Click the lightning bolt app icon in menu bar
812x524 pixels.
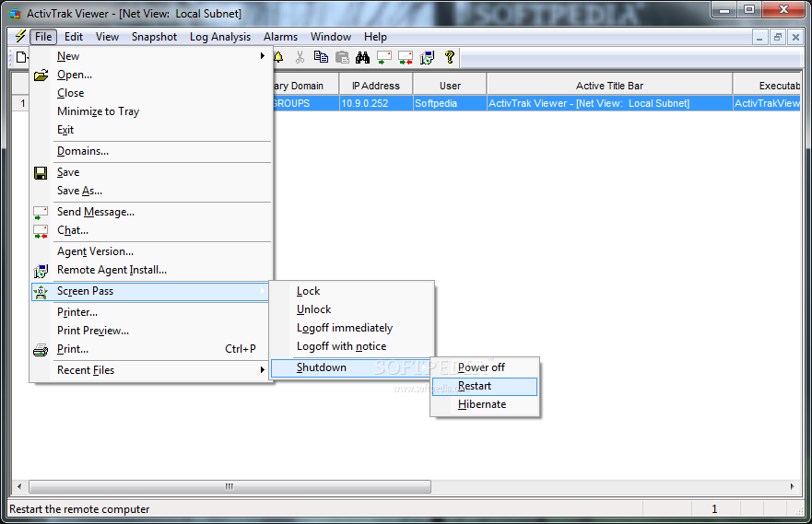coord(20,36)
